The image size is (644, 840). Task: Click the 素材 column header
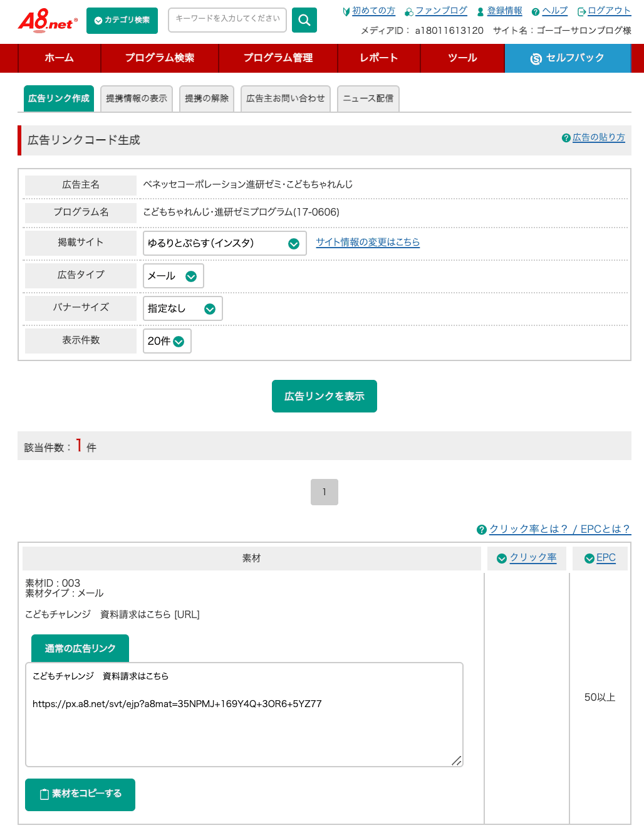click(x=252, y=558)
